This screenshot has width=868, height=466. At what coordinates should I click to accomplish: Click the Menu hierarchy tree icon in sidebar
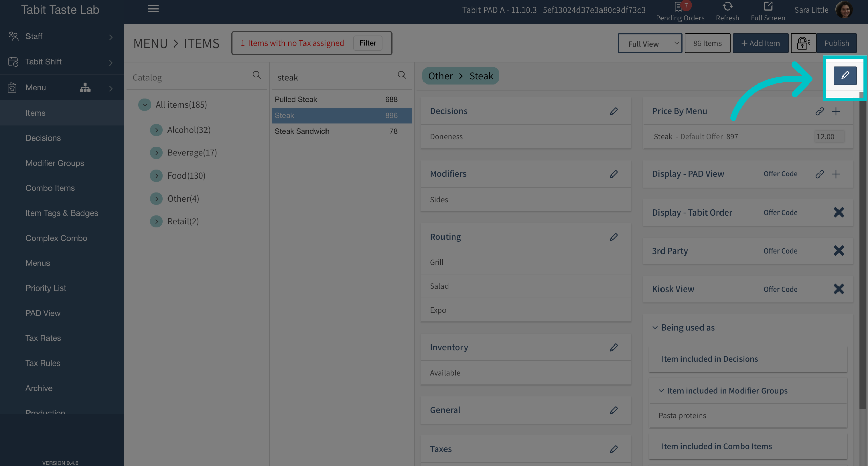tap(85, 88)
